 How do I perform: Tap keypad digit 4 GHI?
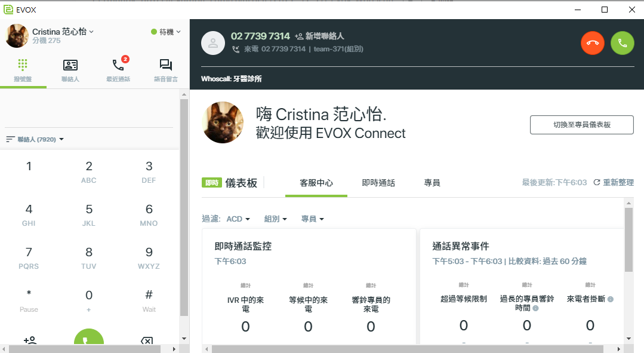pyautogui.click(x=29, y=216)
